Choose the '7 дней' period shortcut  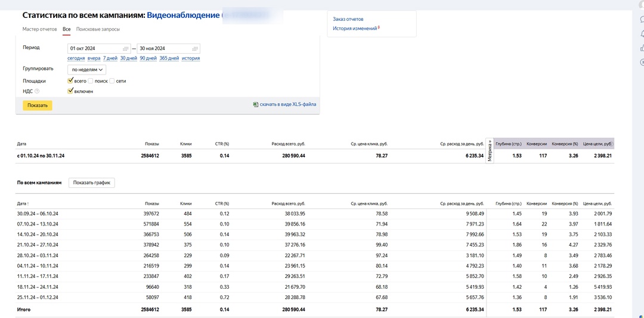pyautogui.click(x=110, y=58)
